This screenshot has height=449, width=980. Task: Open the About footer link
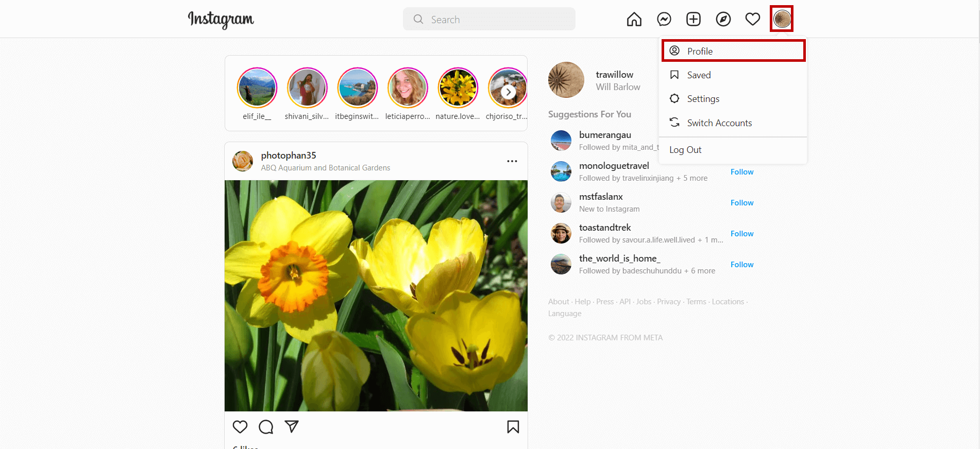(x=559, y=302)
